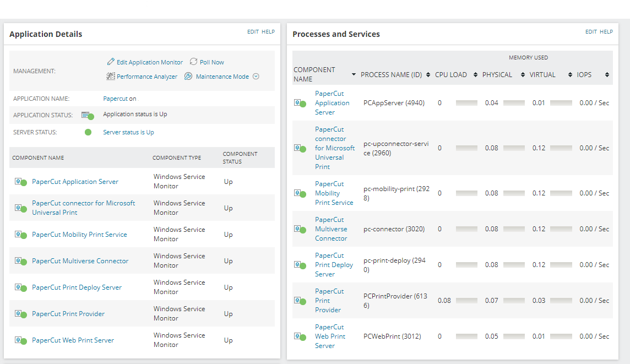Sort by Virtual memory column arrows
Image resolution: width=630 pixels, height=364 pixels.
tap(570, 75)
